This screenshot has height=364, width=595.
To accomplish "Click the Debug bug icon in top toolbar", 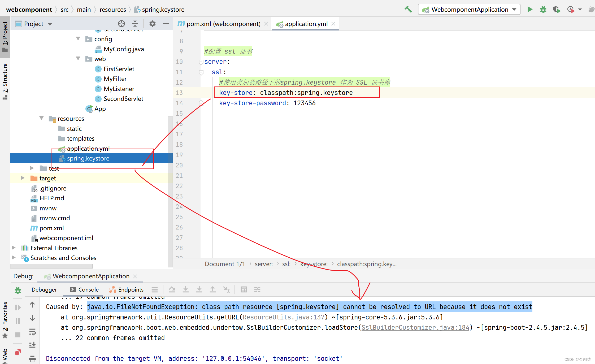I will tap(543, 10).
